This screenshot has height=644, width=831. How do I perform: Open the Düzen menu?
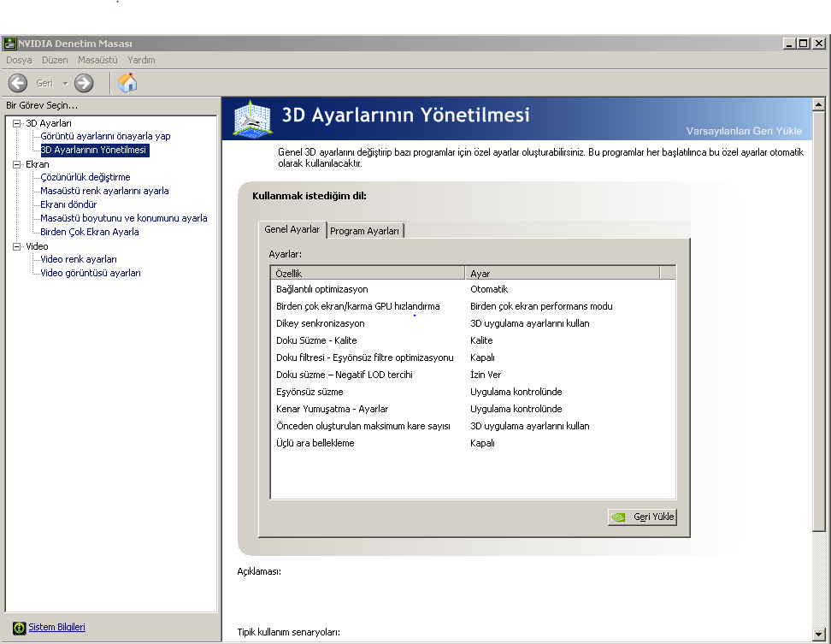[55, 60]
